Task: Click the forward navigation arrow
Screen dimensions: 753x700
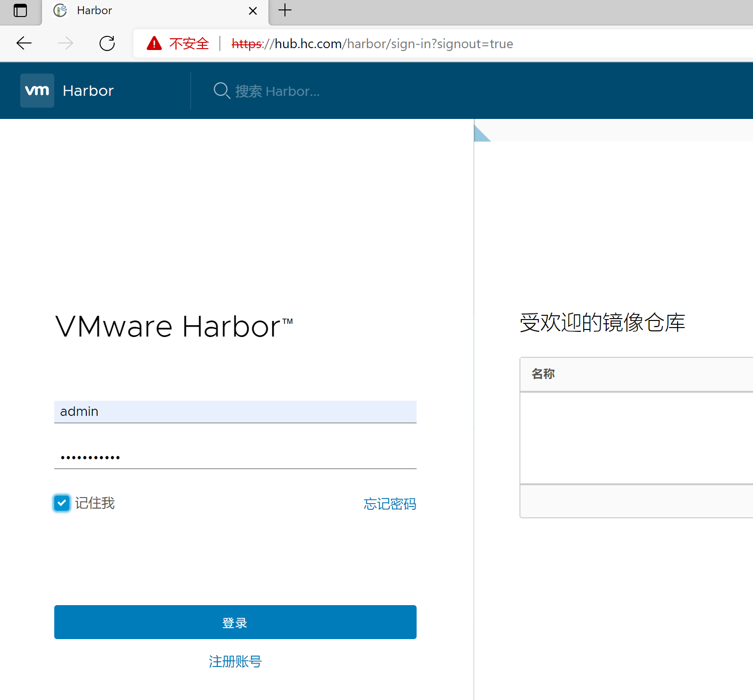Action: pos(66,43)
